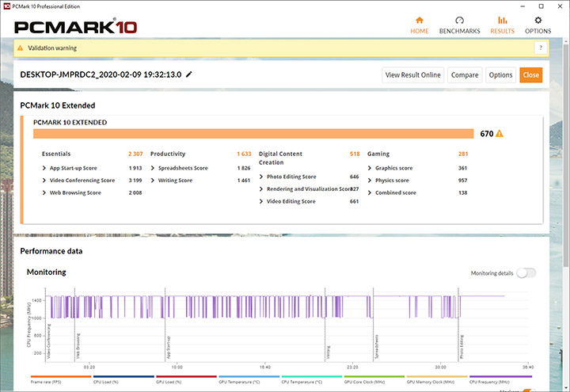Viewport: 570px width, 392px height.
Task: Click the Photo Editing marker in the chart
Action: tap(462, 347)
